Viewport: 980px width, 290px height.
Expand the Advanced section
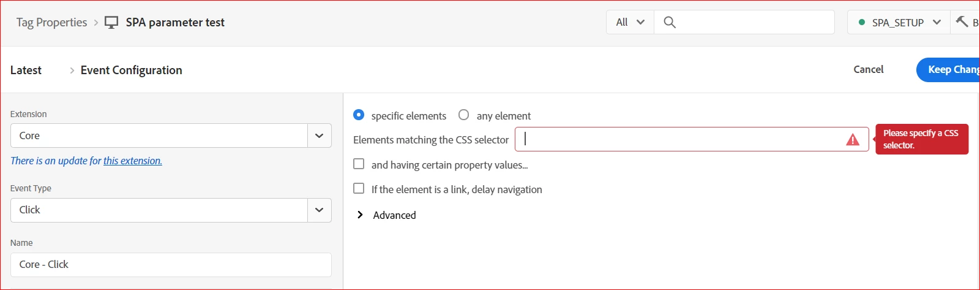pyautogui.click(x=361, y=215)
